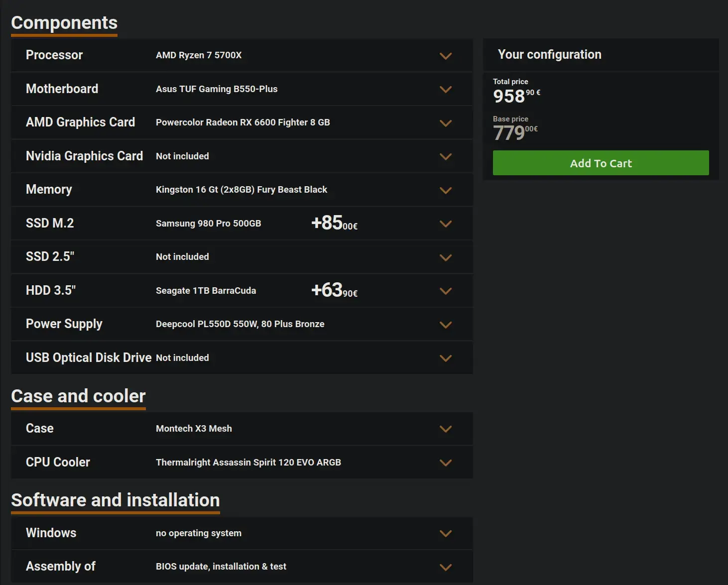
Task: Expand the Assembly of row chevron
Action: click(x=446, y=567)
